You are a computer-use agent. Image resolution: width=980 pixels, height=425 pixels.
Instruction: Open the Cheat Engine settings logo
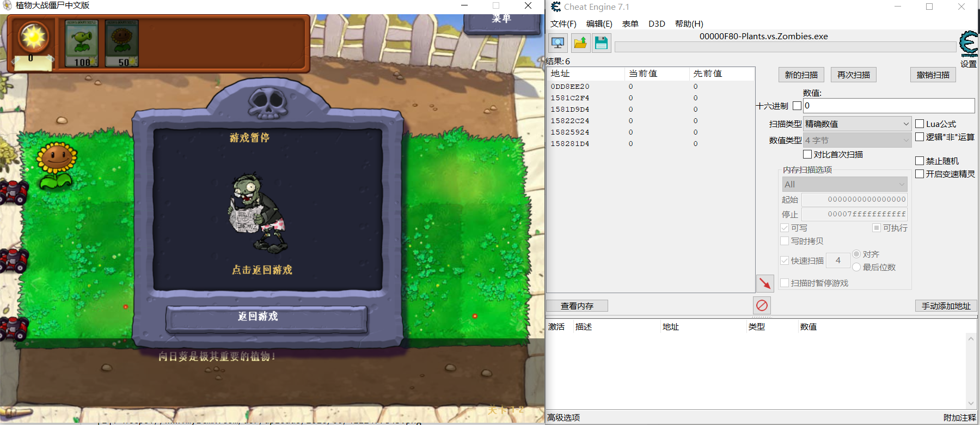(x=969, y=45)
